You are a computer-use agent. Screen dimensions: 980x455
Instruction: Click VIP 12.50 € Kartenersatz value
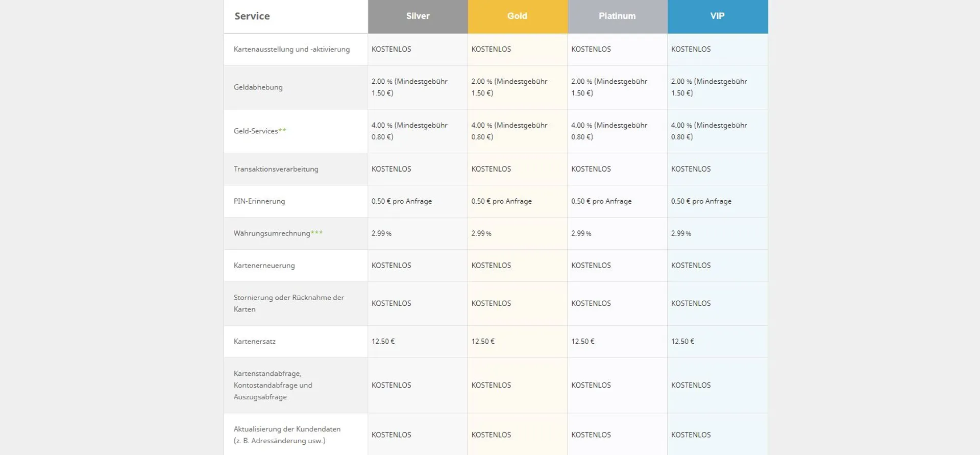coord(682,342)
